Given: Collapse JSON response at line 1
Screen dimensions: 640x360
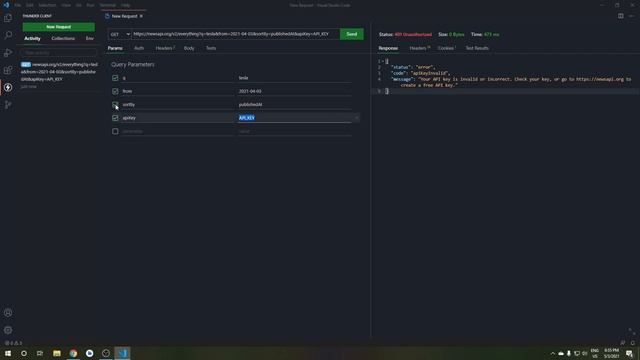Looking at the screenshot, I should (382, 61).
